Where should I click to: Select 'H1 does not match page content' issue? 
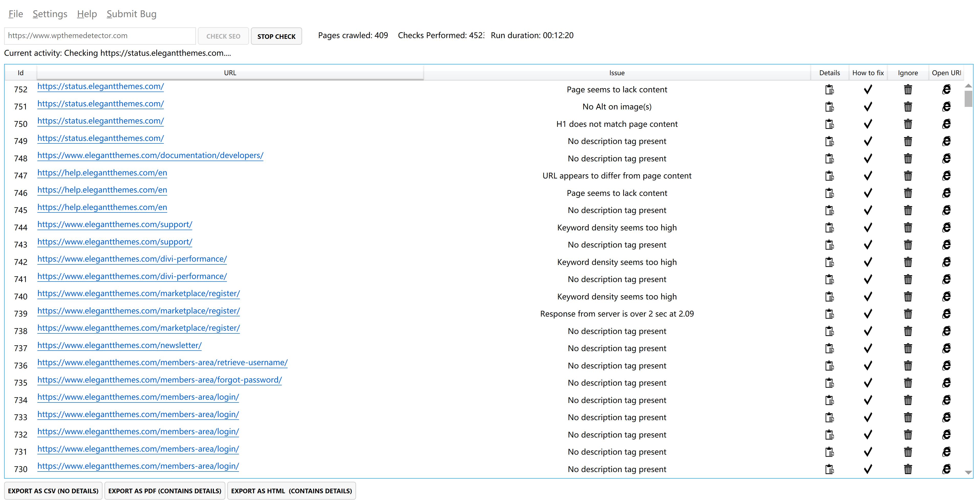[617, 124]
